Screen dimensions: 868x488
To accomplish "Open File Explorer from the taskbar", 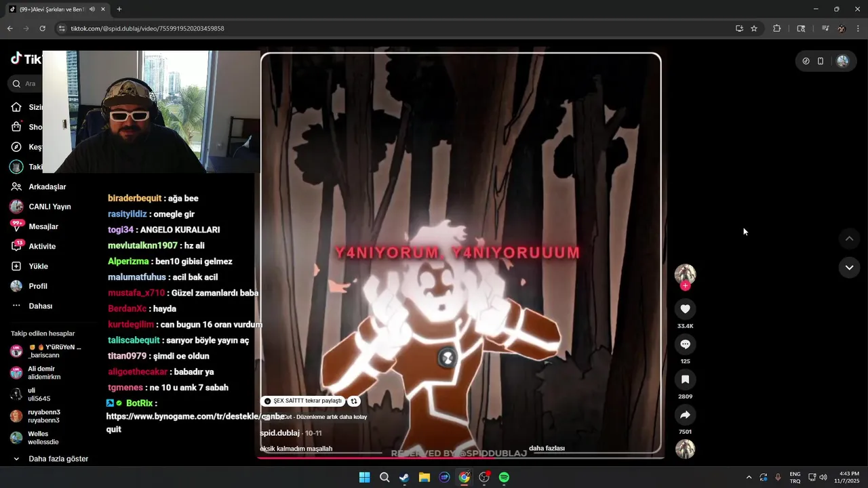I will (x=425, y=477).
